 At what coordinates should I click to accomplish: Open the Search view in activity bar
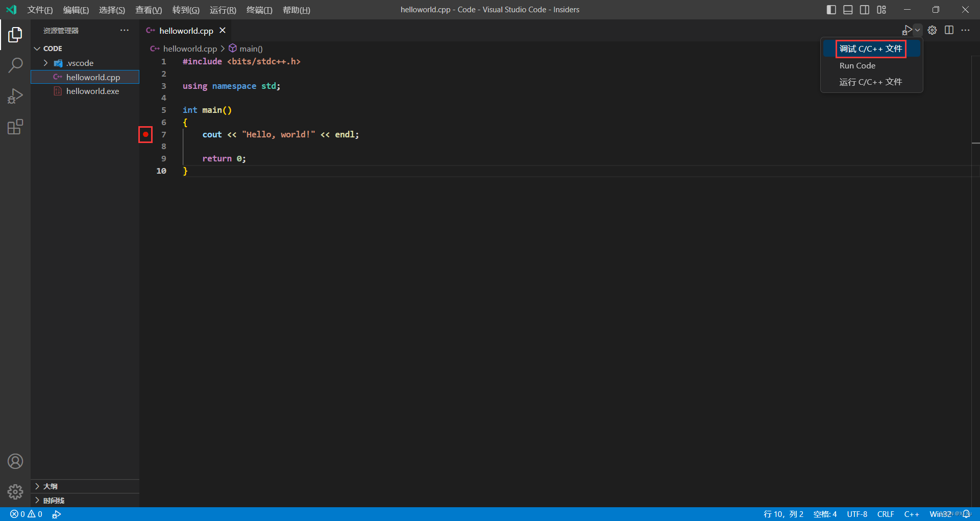tap(15, 65)
